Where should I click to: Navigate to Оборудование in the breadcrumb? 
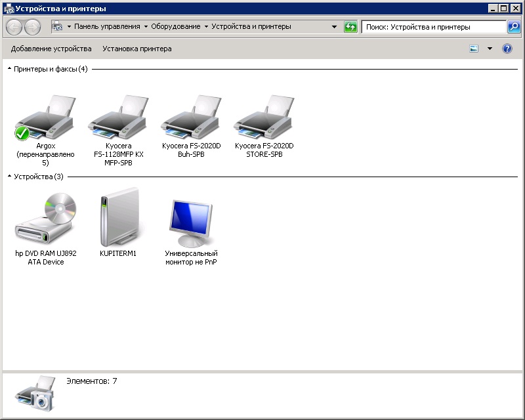(x=175, y=27)
